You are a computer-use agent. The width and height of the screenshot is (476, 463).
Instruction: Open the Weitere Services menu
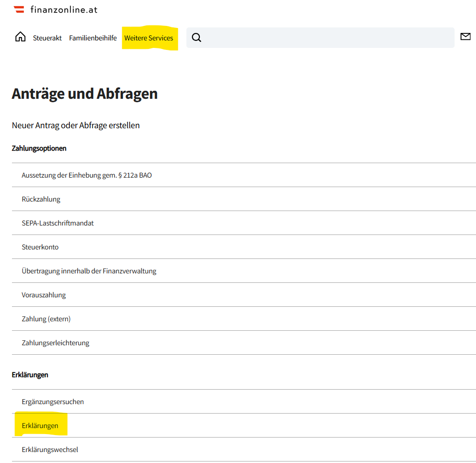click(x=149, y=38)
